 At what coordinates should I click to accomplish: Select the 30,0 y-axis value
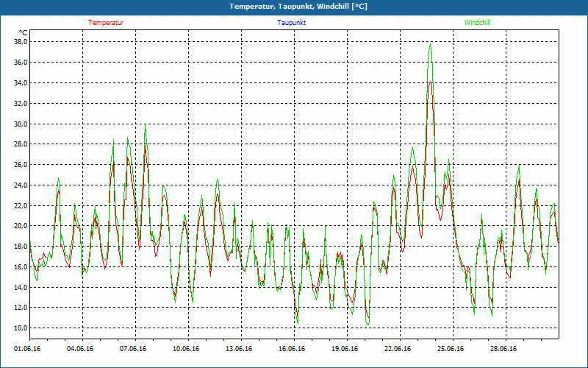point(21,124)
